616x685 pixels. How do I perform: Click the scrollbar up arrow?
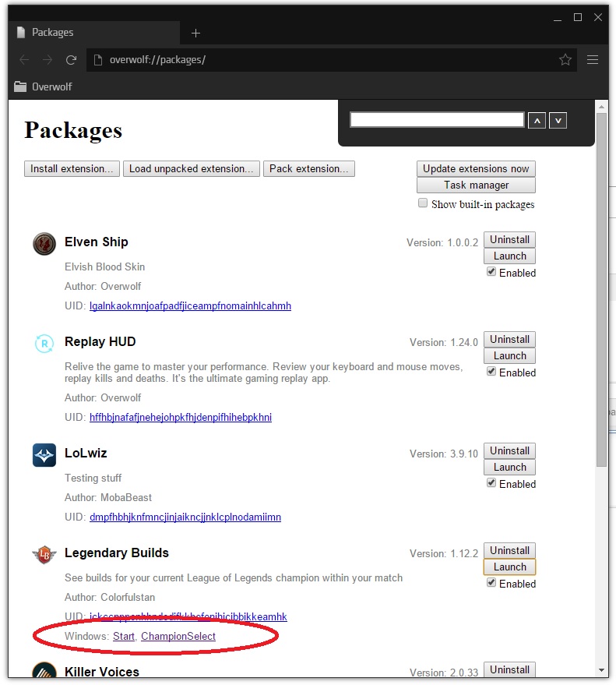(x=602, y=107)
